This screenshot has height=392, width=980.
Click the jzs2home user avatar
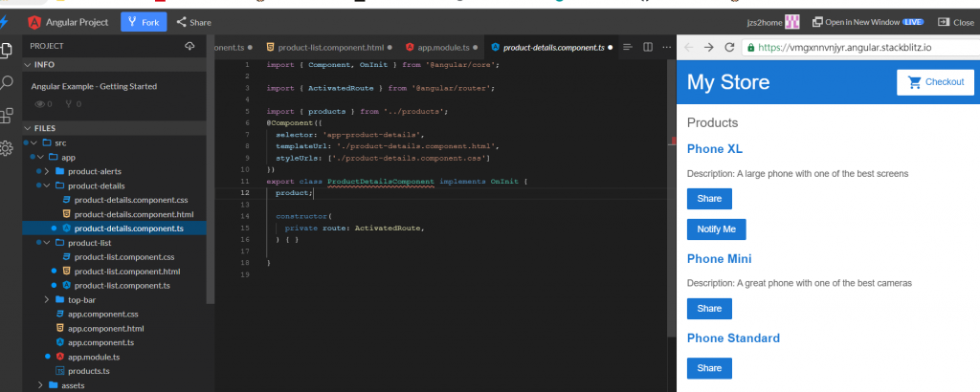tap(792, 22)
